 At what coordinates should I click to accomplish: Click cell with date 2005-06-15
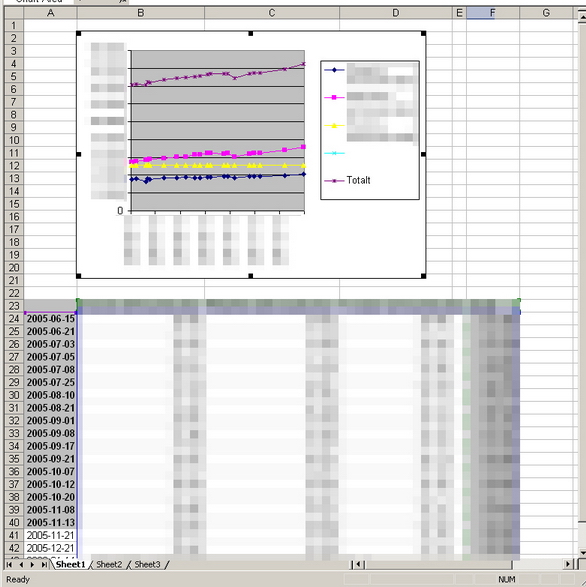pos(50,319)
